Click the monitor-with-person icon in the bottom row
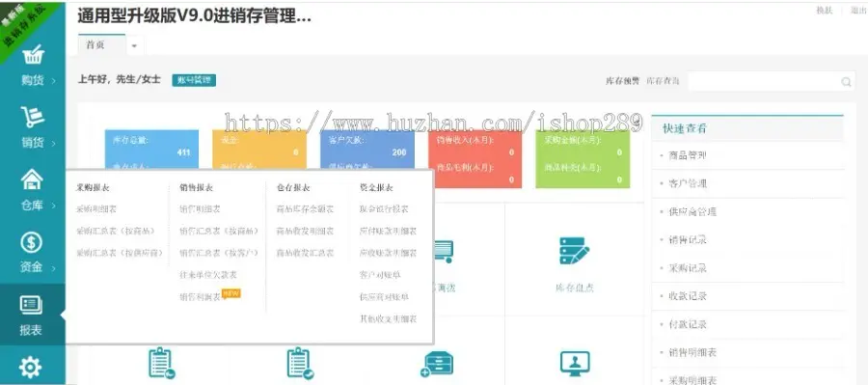This screenshot has width=868, height=385. 575,364
